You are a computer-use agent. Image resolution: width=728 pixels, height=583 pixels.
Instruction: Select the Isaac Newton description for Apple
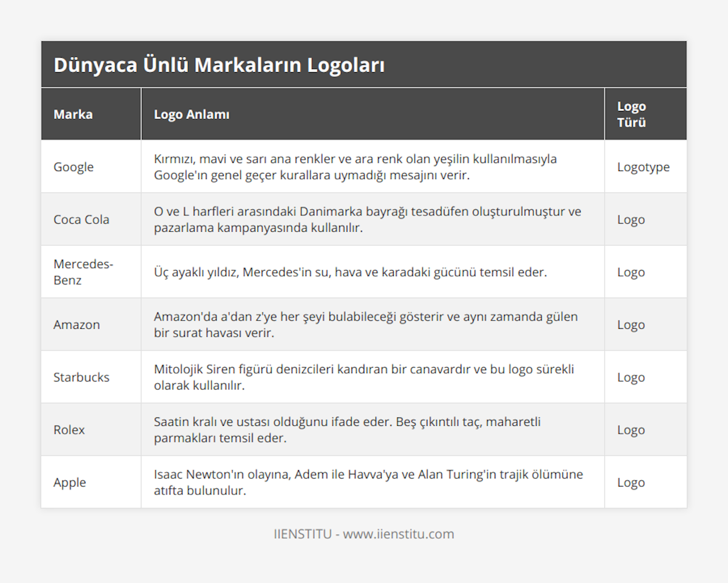[x=368, y=482]
